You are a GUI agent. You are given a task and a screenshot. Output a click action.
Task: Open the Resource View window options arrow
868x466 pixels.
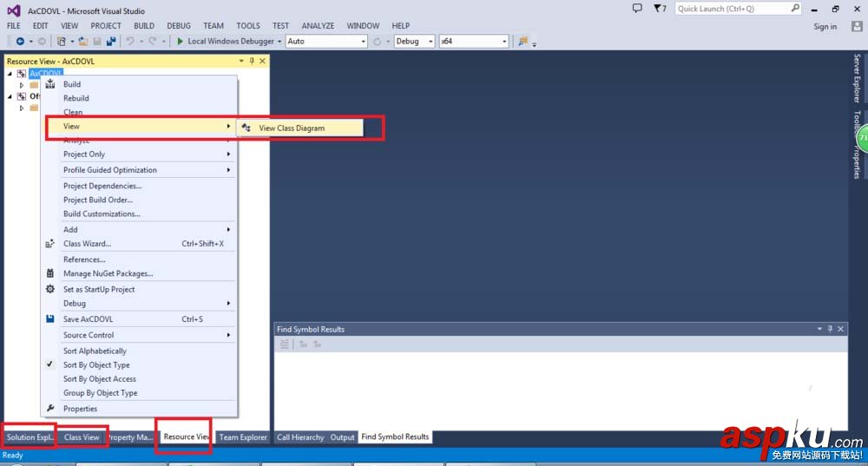[241, 61]
